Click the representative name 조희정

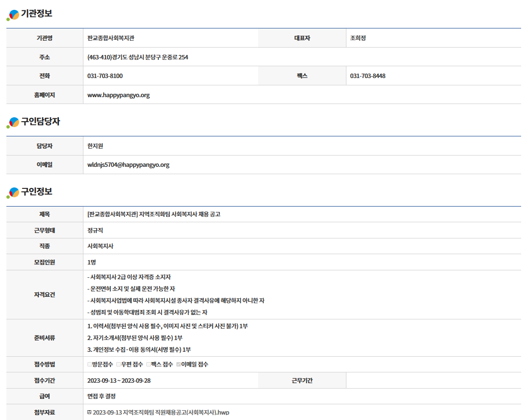coord(358,38)
